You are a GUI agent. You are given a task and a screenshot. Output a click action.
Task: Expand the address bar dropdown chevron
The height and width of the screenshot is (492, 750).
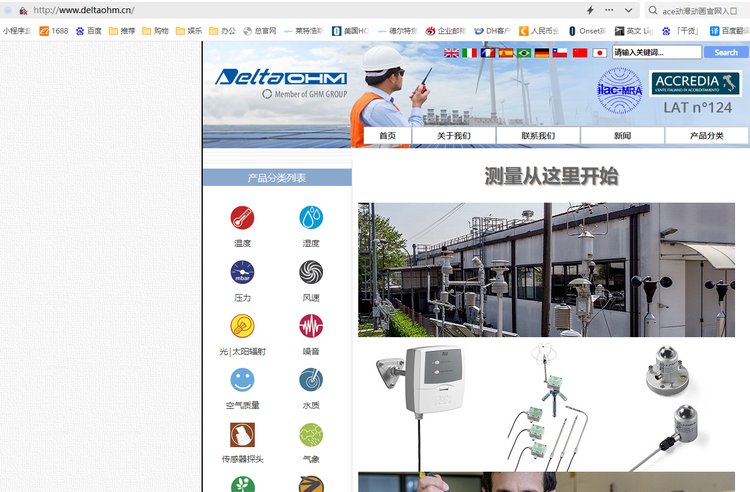tap(628, 10)
